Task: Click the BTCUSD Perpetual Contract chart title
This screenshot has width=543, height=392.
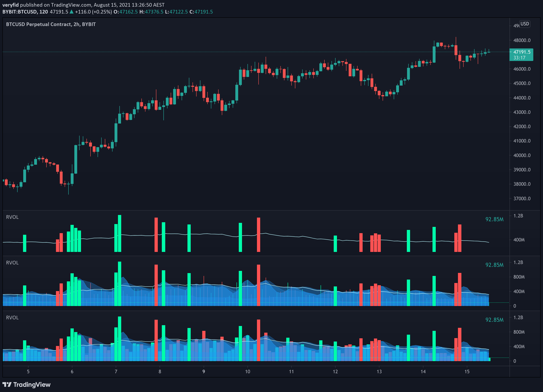Action: 51,24
